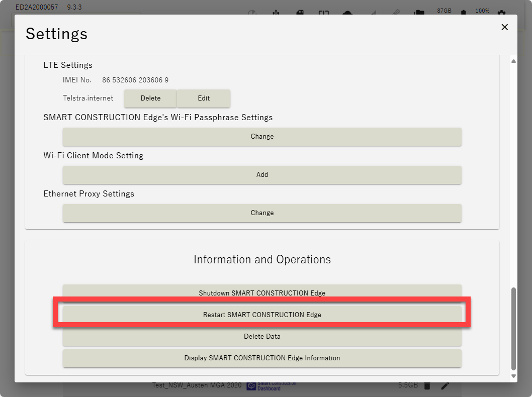532x397 pixels.
Task: Click the Information and Operations heading
Action: pyautogui.click(x=262, y=259)
